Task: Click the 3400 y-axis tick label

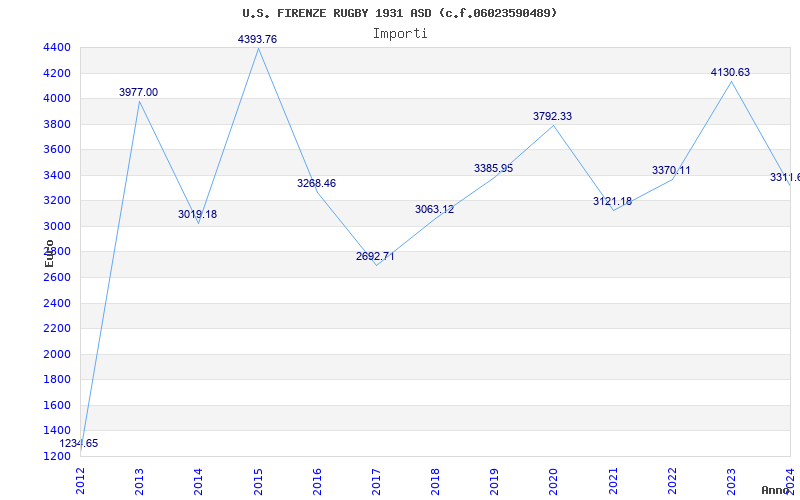Action: coord(57,175)
